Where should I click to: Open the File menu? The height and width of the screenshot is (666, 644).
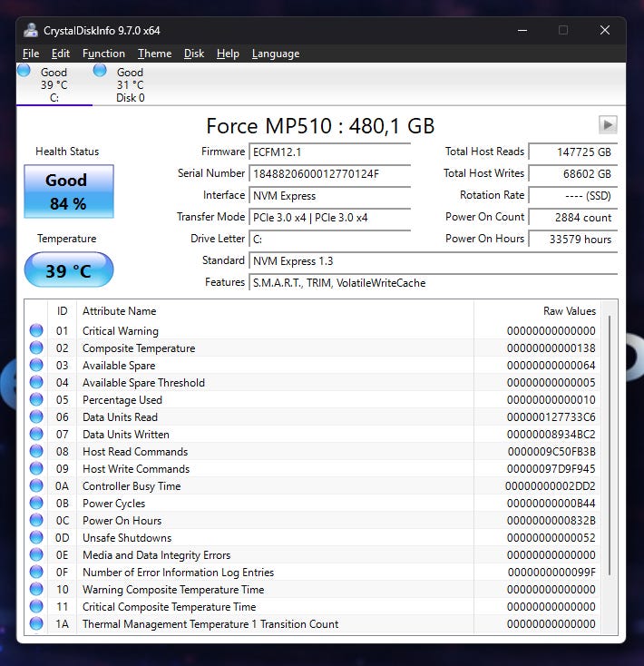coord(31,54)
